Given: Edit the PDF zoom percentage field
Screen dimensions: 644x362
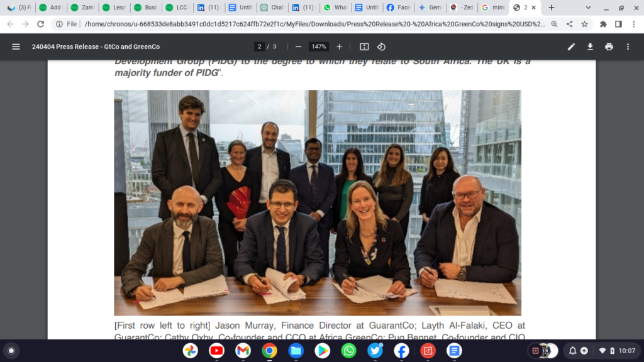Looking at the screenshot, I should [318, 47].
